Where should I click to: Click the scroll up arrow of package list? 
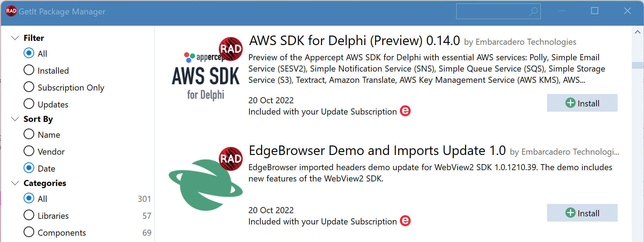637,32
